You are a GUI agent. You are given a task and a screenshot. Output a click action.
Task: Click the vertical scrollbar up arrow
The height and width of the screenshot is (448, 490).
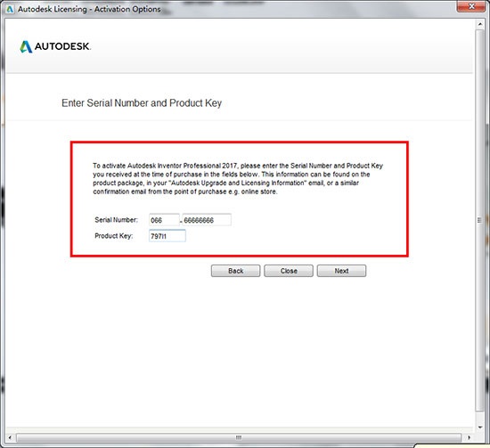(480, 24)
